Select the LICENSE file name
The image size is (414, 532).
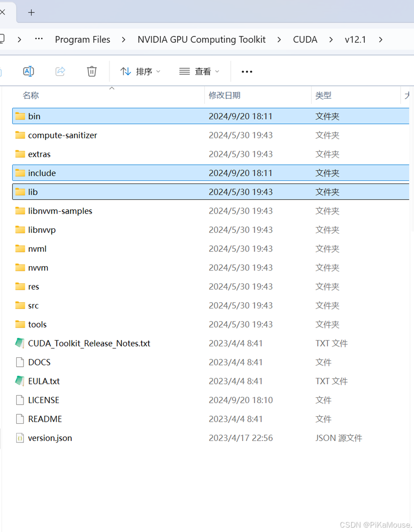coord(44,400)
